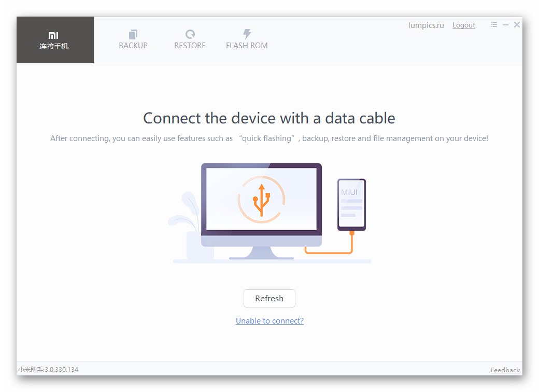539x392 pixels.
Task: Click the lumpics.ru account name
Action: pos(426,25)
